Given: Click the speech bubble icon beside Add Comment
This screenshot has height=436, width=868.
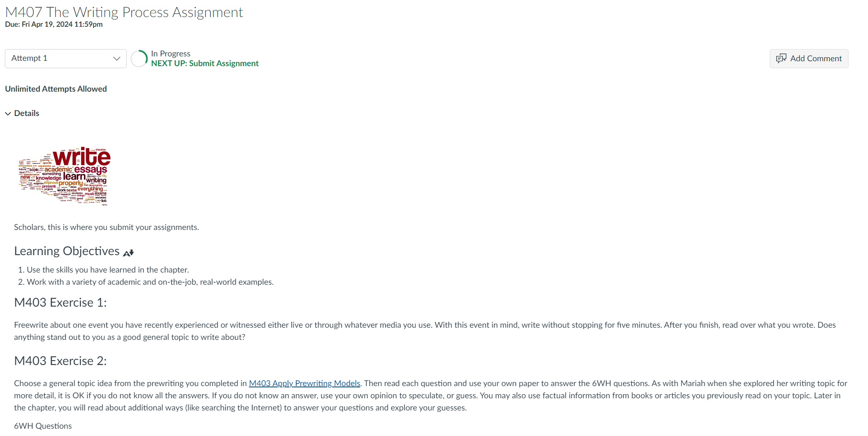Looking at the screenshot, I should (x=781, y=58).
